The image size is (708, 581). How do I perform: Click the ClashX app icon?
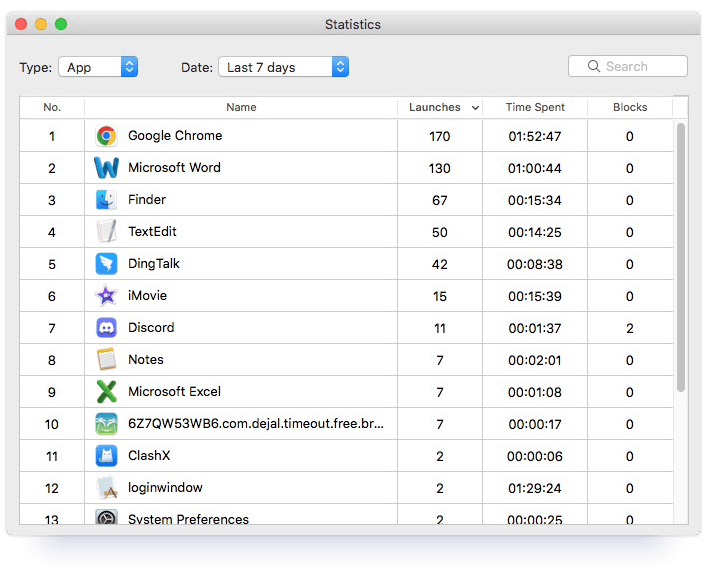tap(107, 456)
